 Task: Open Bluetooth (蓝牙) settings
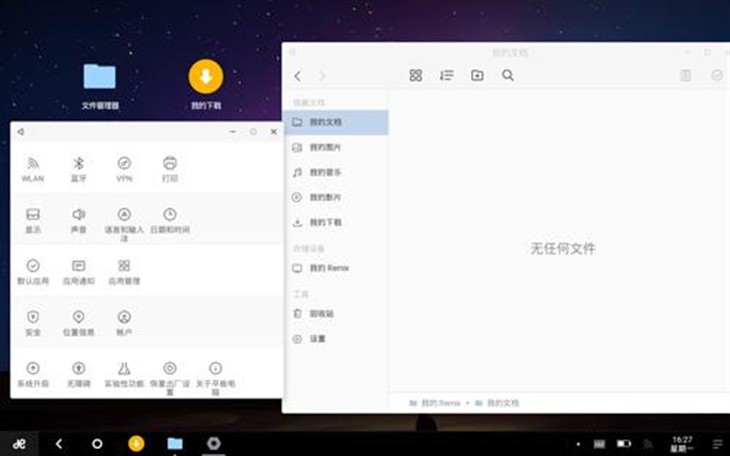click(x=78, y=169)
